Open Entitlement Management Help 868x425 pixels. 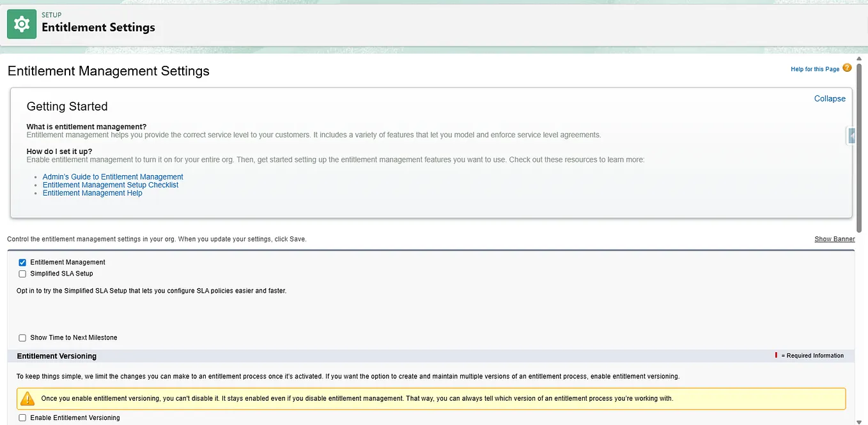coord(92,192)
